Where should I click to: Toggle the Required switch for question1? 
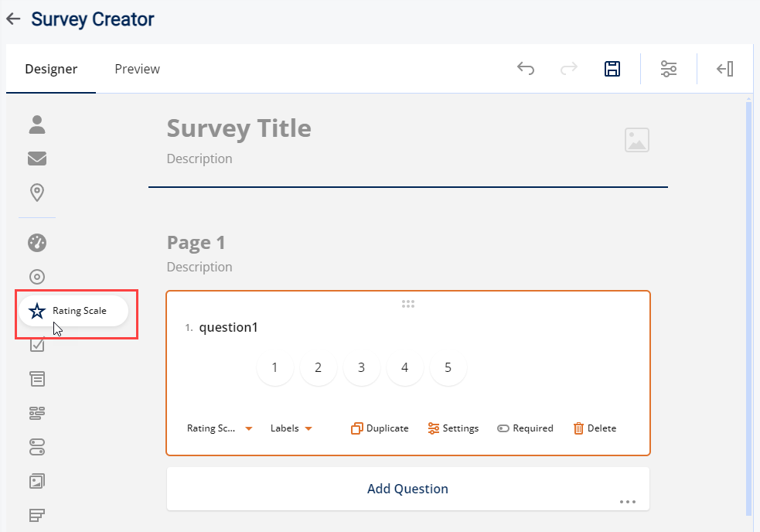(x=525, y=428)
